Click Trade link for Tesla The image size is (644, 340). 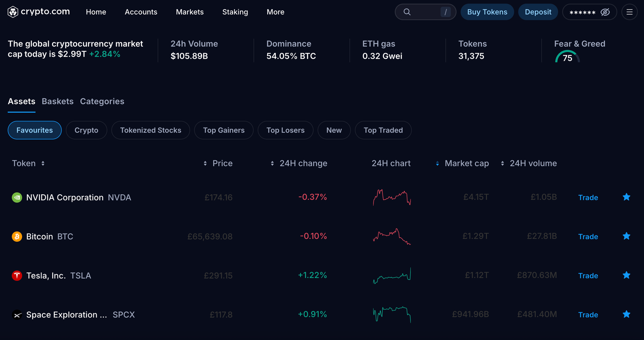pos(588,276)
